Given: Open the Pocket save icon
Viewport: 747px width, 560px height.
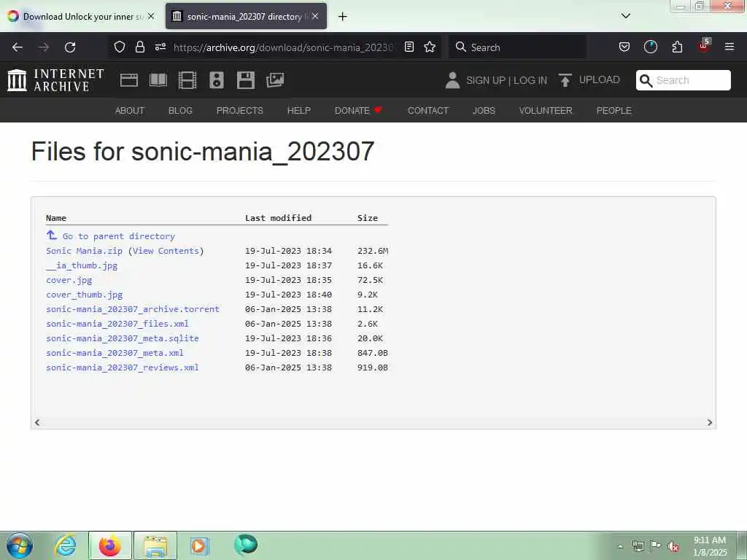Looking at the screenshot, I should click(x=624, y=47).
